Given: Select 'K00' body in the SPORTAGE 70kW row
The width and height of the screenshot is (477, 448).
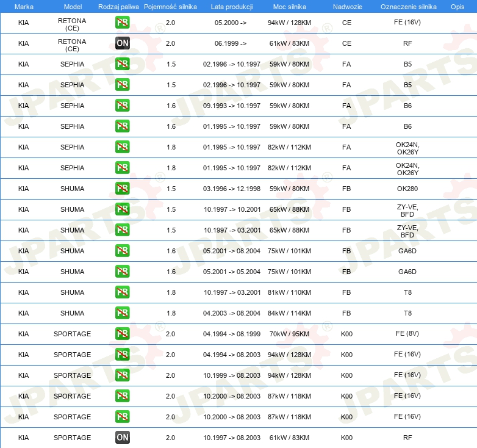Looking at the screenshot, I should [x=346, y=334].
